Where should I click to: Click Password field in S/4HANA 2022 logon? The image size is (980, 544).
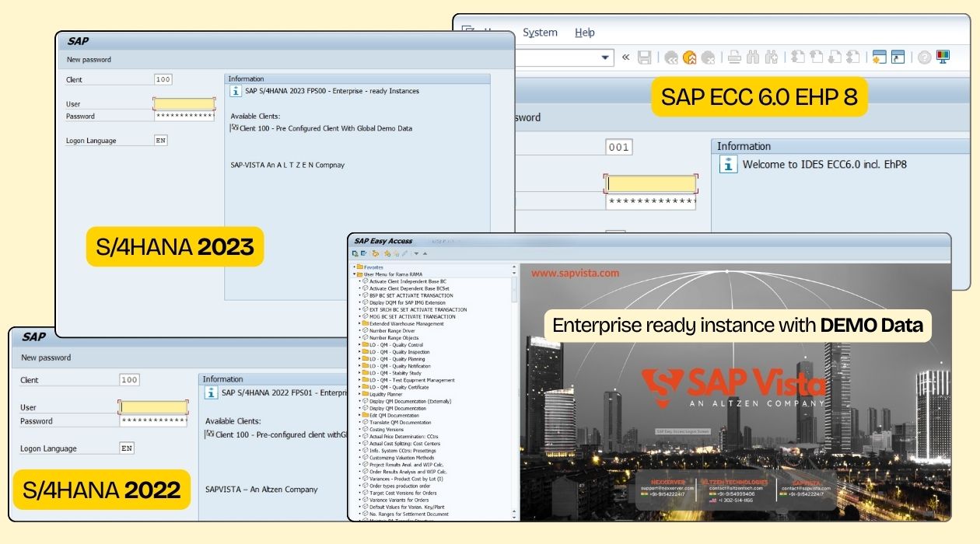[153, 421]
